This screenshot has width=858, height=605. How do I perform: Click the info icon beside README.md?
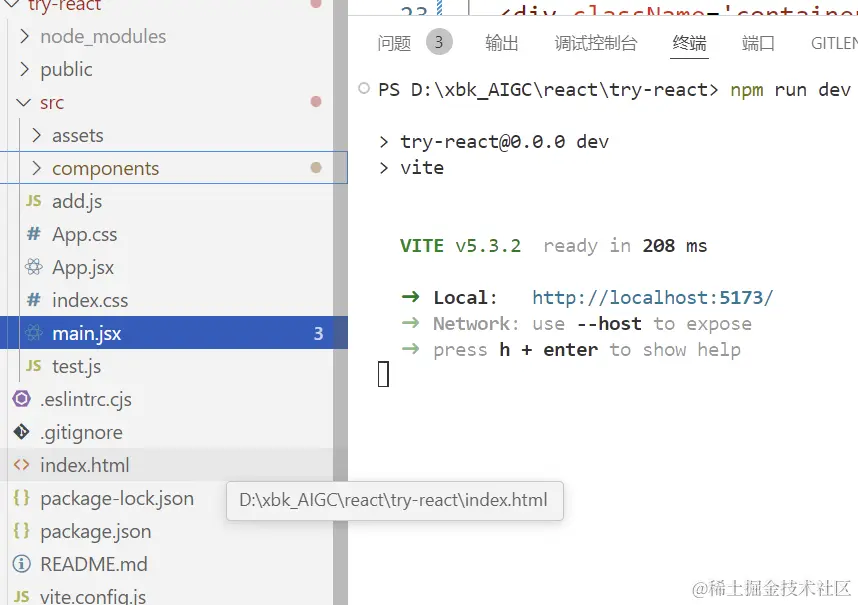click(x=21, y=563)
